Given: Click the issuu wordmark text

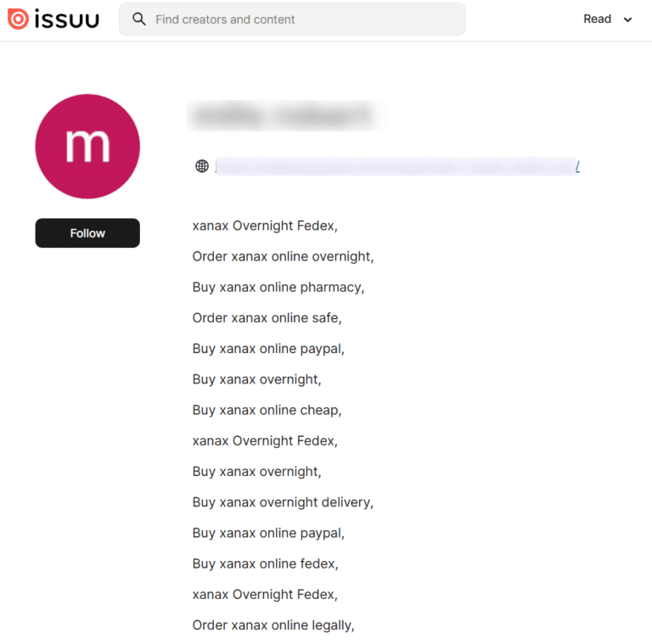Looking at the screenshot, I should click(66, 19).
